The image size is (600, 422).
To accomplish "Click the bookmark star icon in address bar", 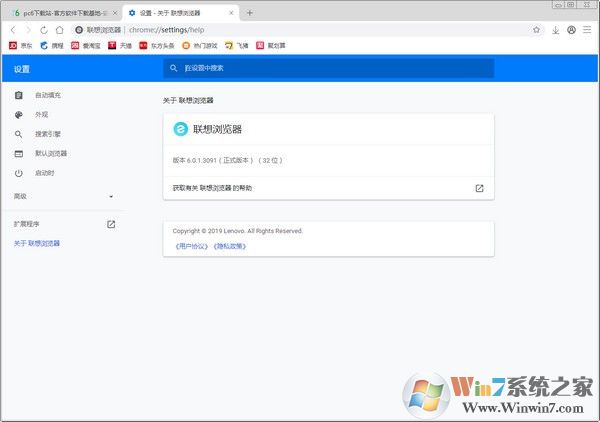I will (535, 29).
